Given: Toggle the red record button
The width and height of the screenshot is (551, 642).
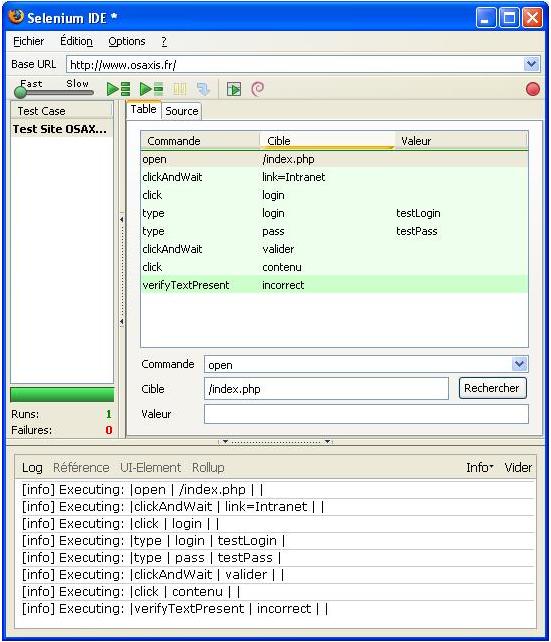Looking at the screenshot, I should pyautogui.click(x=533, y=89).
